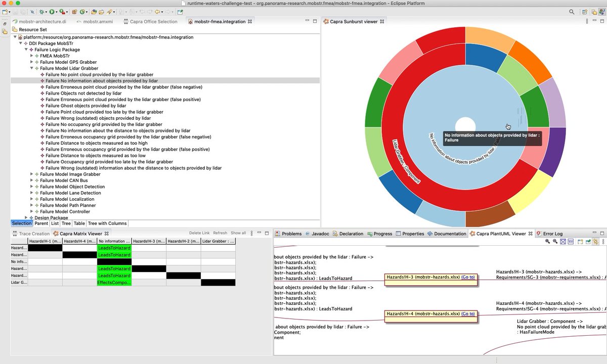607x364 pixels.
Task: Select Failure Objects not detected by lidar
Action: (x=83, y=93)
